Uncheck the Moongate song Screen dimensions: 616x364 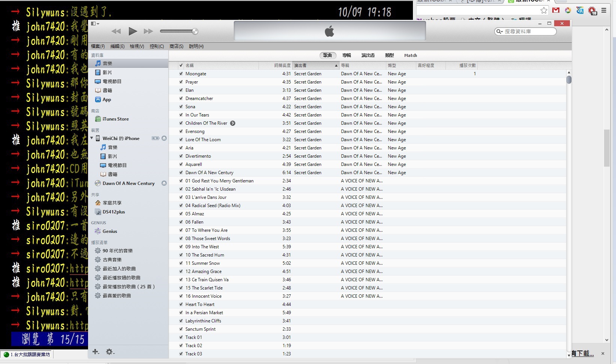(181, 74)
